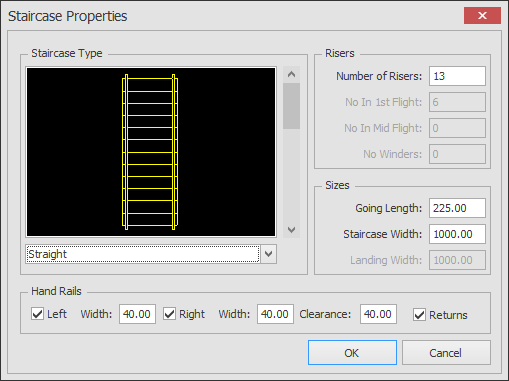Click the 'Staircase Width:' label
509x381 pixels.
(383, 234)
